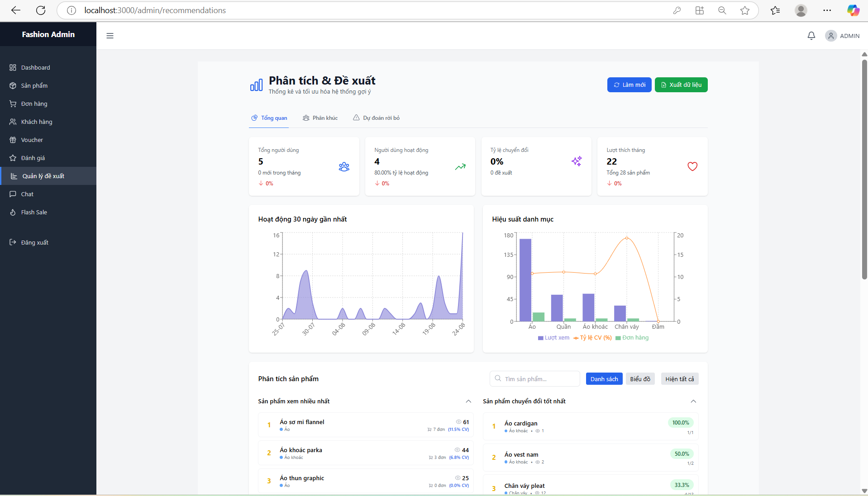Open Áo vest nam conversion row

tap(591, 458)
